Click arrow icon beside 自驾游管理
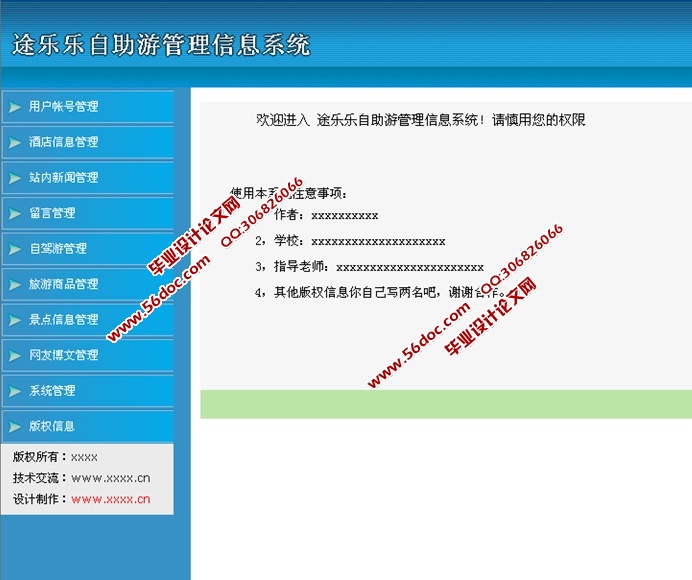Screen dimensions: 692x580 [x=14, y=249]
